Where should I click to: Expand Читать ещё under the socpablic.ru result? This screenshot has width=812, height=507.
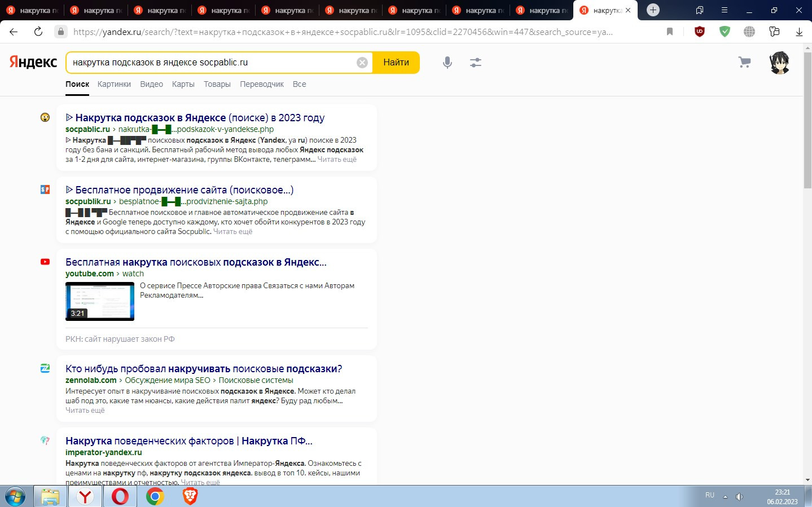tap(337, 160)
